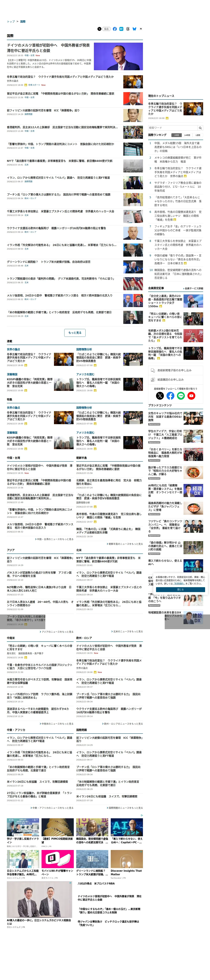Open パキスタンが武装勢力の拠点7カ所を攻撃 headline
Screen dimensions: 210x980
coord(39,574)
